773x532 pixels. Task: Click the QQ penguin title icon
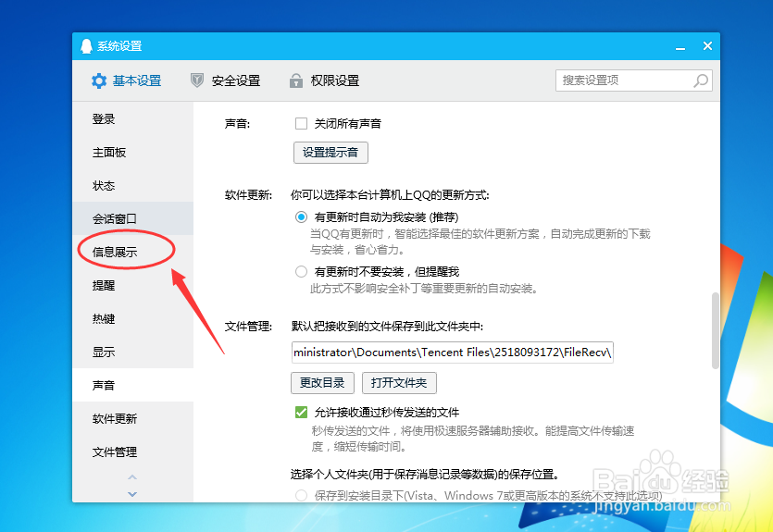(x=86, y=46)
